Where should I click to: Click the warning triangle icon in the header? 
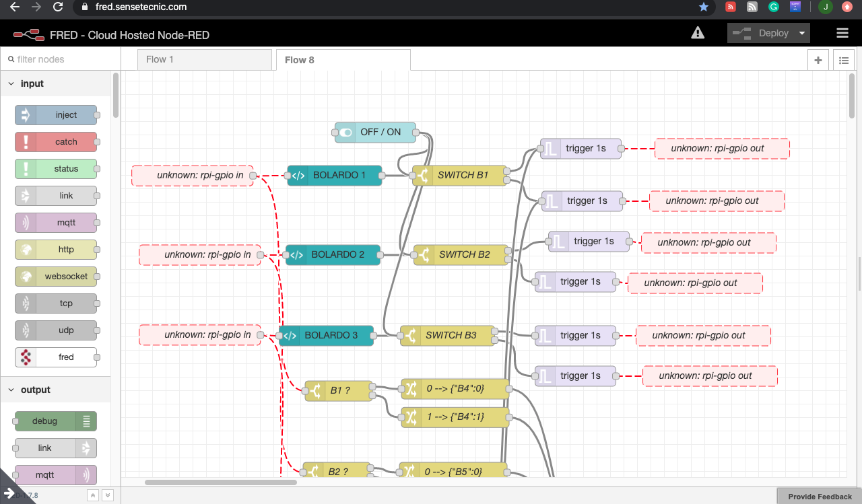698,32
